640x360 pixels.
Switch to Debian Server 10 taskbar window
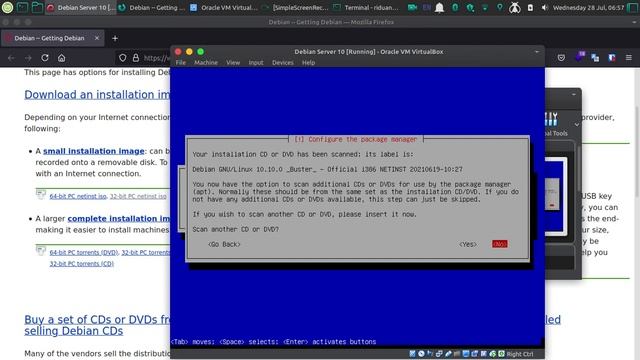[x=80, y=7]
